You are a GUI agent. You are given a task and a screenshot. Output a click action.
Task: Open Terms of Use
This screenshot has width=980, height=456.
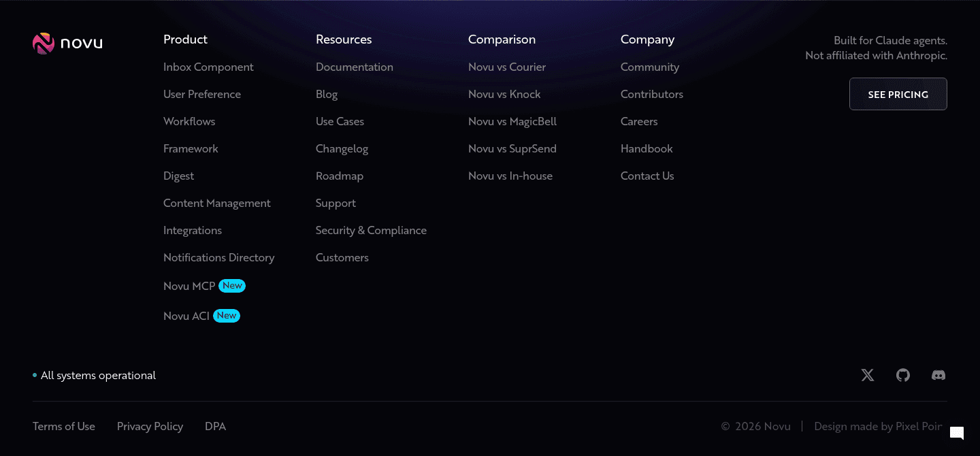[64, 426]
